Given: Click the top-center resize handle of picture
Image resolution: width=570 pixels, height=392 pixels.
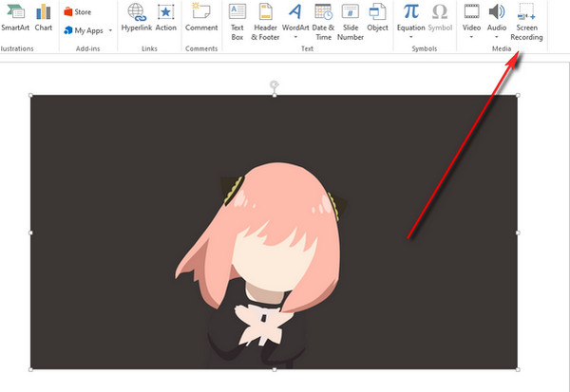Looking at the screenshot, I should [x=275, y=95].
